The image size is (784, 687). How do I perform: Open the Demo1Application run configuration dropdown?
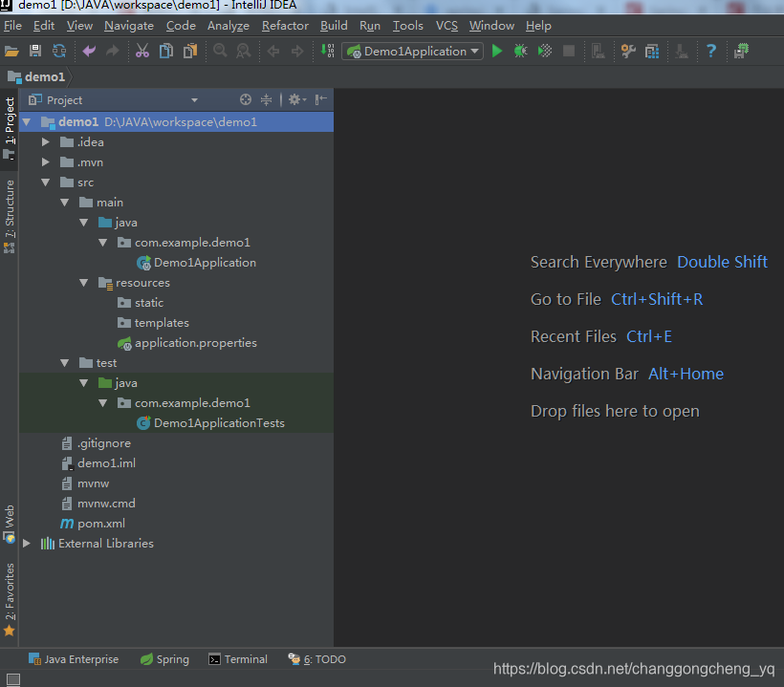(412, 51)
